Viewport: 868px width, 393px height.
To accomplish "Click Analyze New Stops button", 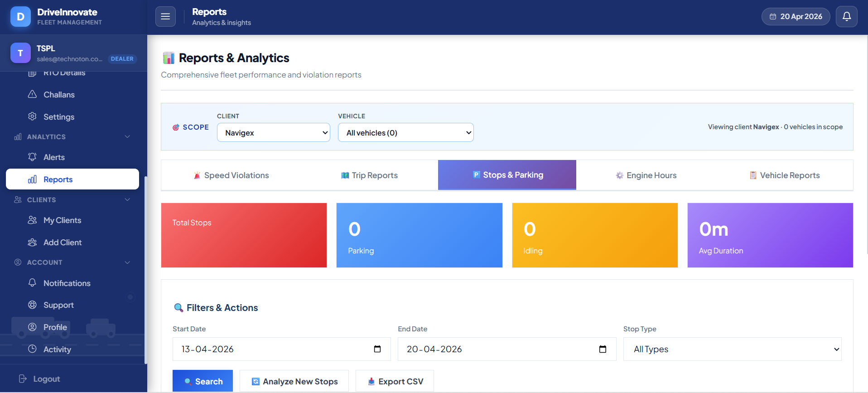I will [294, 382].
